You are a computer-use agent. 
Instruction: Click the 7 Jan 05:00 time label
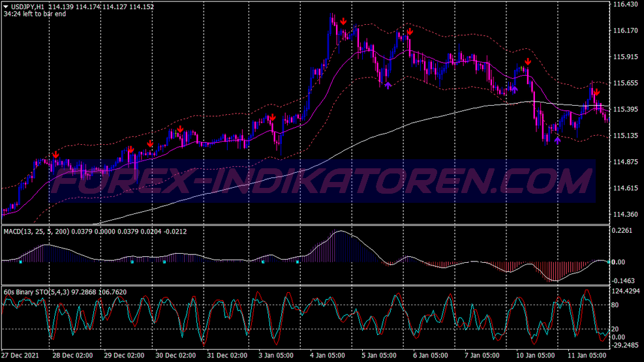(x=482, y=355)
